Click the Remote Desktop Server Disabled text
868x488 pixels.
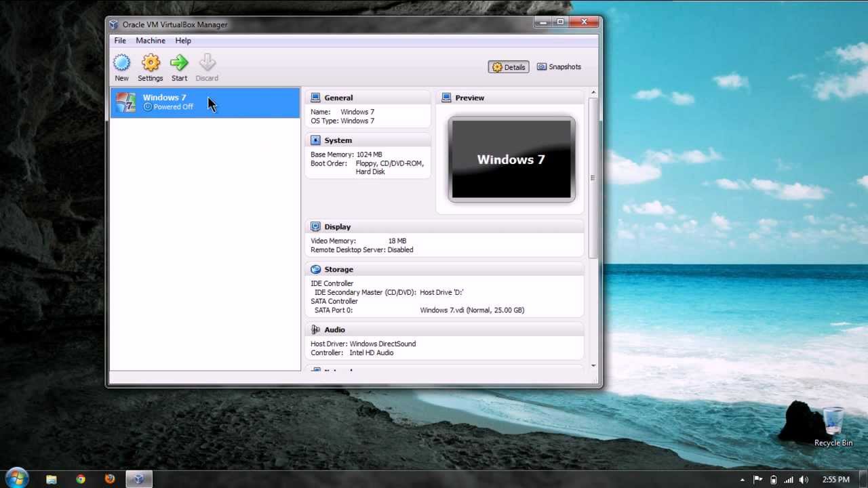click(x=361, y=250)
